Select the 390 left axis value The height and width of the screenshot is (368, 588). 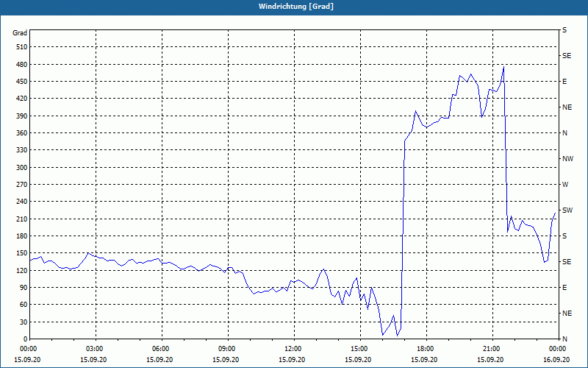[22, 116]
